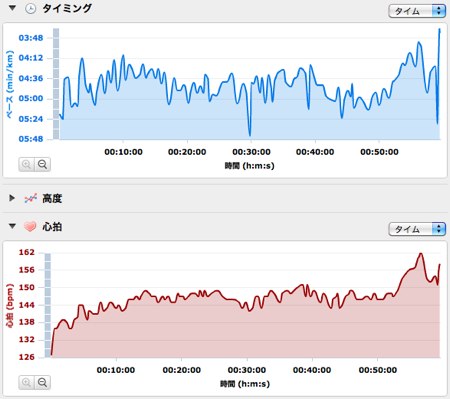Click the 05:00 pace axis label
The image size is (450, 399).
click(x=31, y=98)
